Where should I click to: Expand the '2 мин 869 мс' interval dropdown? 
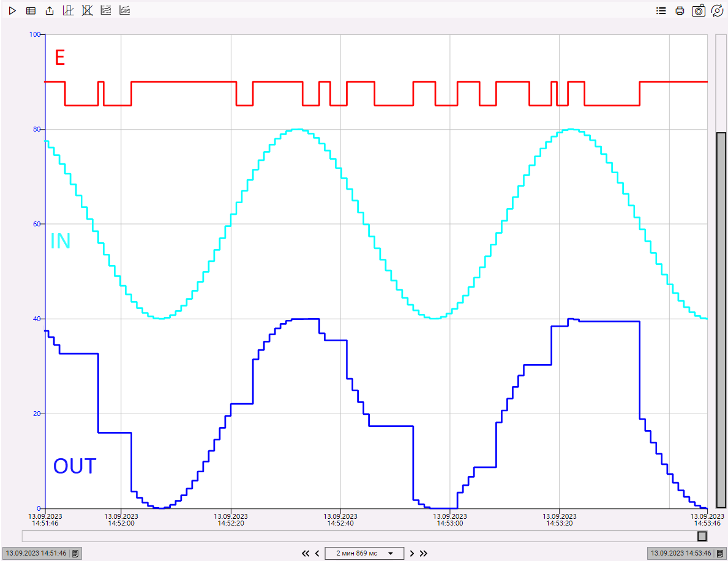(390, 553)
